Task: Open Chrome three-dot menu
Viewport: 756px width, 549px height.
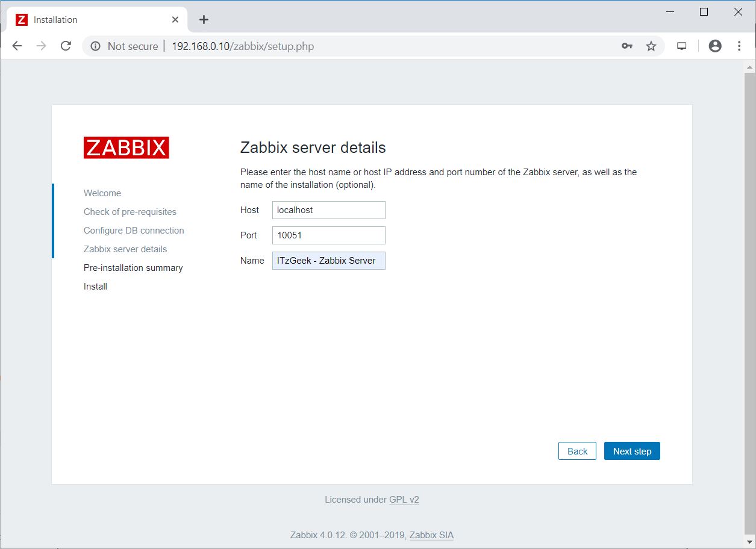Action: (739, 46)
